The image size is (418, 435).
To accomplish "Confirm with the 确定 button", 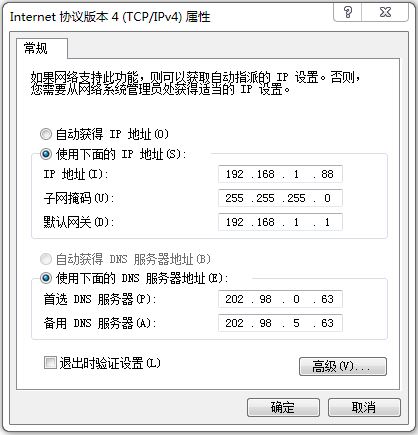I will (283, 407).
